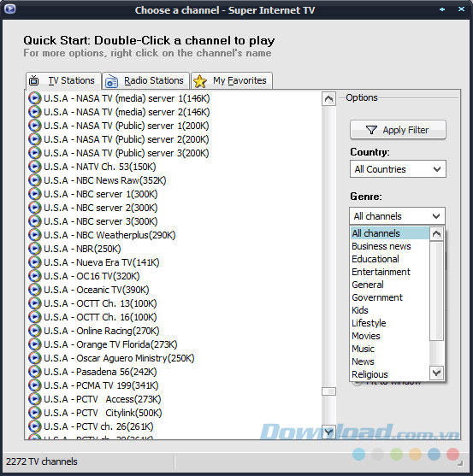473x476 pixels.
Task: Click play icon beside Oceanic TV channel
Action: coord(34,290)
